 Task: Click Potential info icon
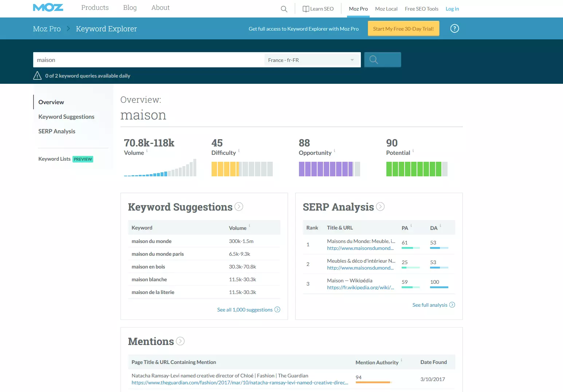pos(413,150)
